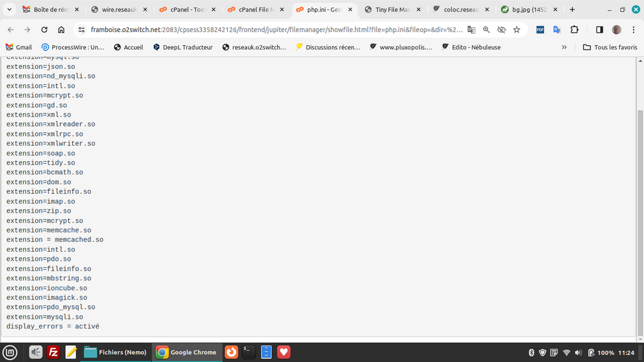Click the line extension=xmlreader.so
This screenshot has height=362, width=644.
point(50,124)
